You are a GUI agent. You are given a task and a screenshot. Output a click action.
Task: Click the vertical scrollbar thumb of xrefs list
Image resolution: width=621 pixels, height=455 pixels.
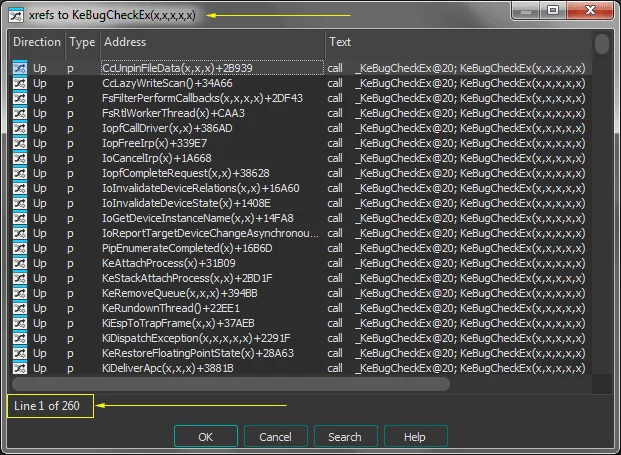602,44
